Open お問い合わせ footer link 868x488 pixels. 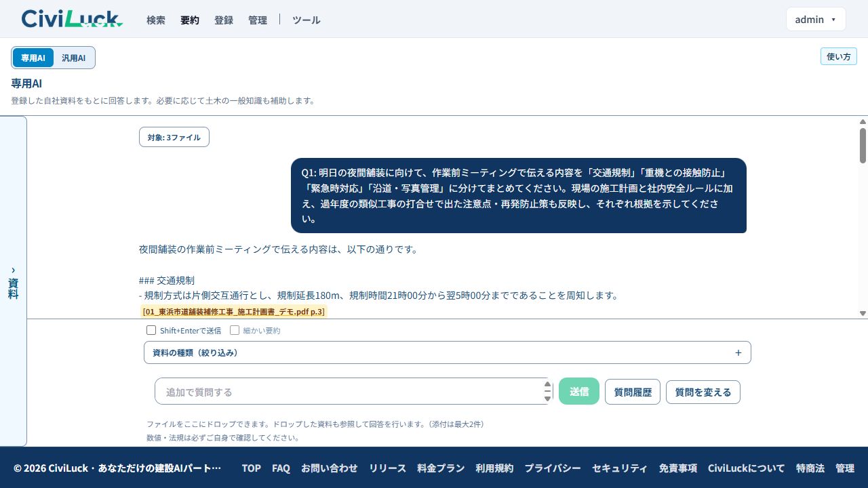pos(330,468)
